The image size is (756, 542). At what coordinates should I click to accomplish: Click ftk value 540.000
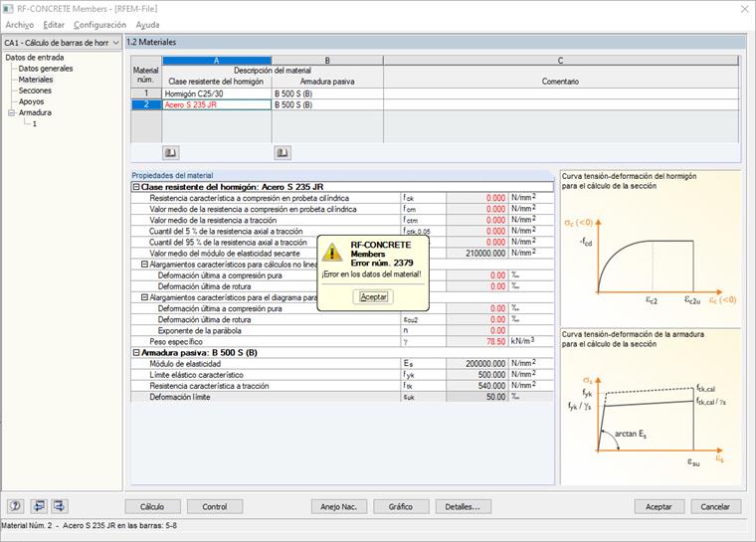pos(476,386)
